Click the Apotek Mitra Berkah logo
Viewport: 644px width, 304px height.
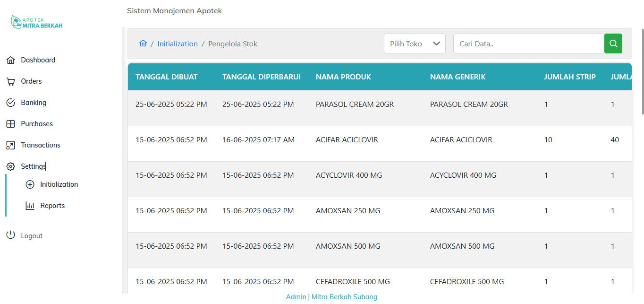pyautogui.click(x=37, y=22)
